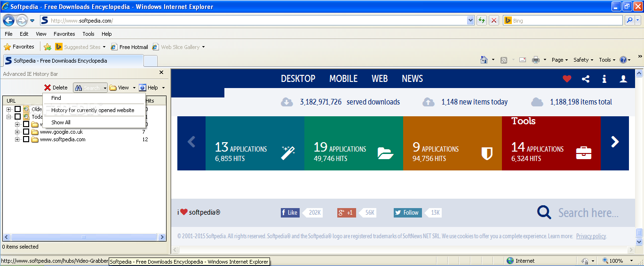
Task: Open the View dropdown arrow
Action: point(134,88)
